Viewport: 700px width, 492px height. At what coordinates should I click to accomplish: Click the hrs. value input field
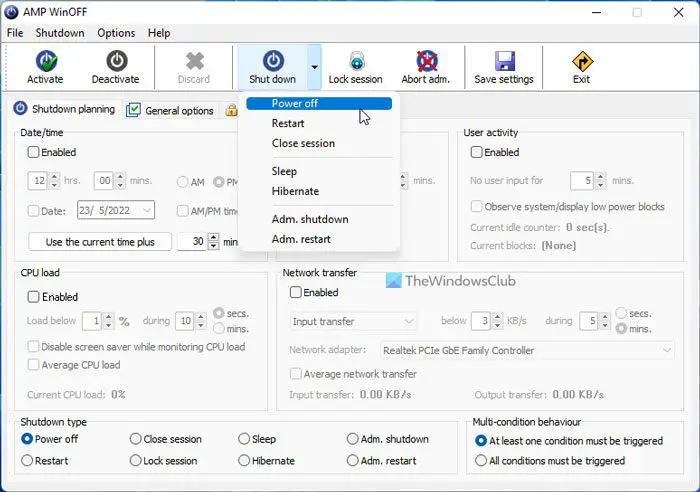click(39, 181)
